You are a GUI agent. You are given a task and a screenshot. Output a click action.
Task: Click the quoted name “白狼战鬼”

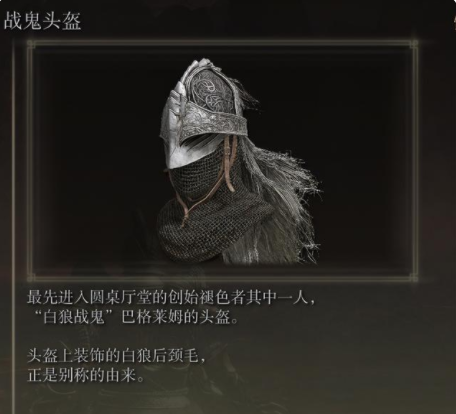pos(73,317)
